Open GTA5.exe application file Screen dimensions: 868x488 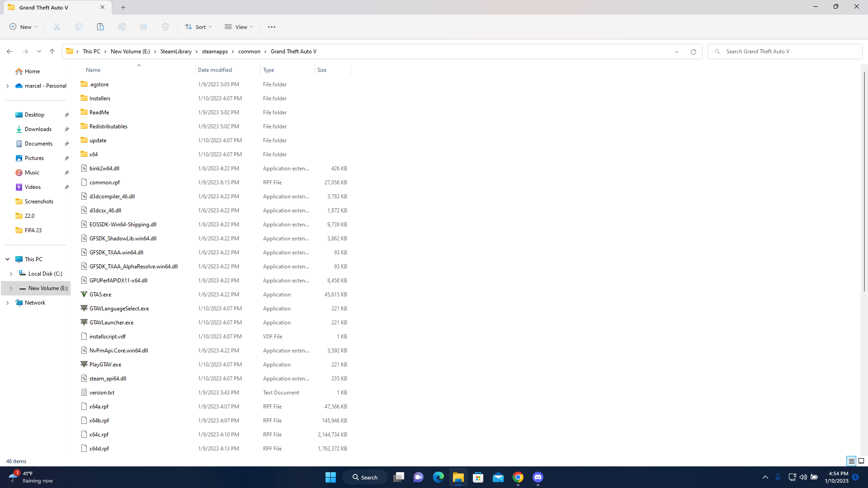click(100, 295)
